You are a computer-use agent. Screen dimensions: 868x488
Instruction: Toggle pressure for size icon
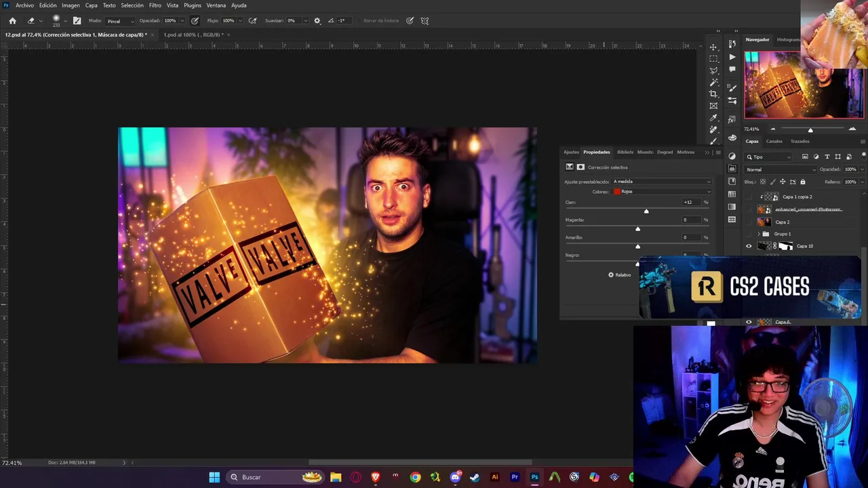[410, 20]
